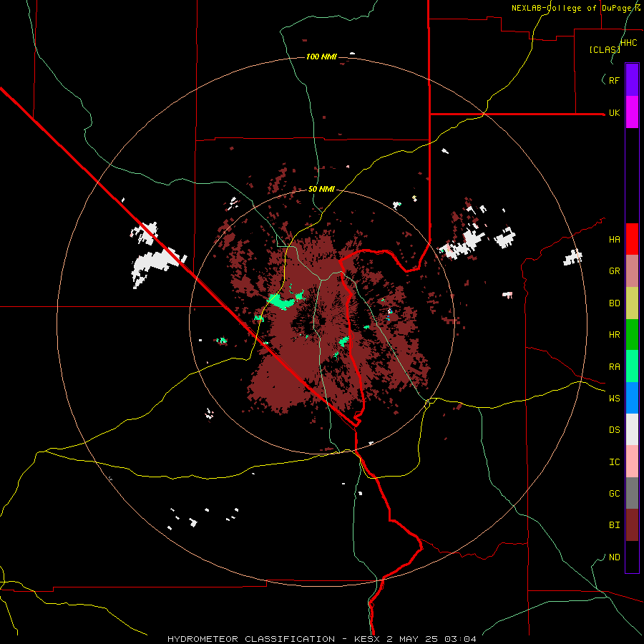Image resolution: width=644 pixels, height=644 pixels.
Task: Click the 50 NMI range ring label
Action: tap(321, 190)
